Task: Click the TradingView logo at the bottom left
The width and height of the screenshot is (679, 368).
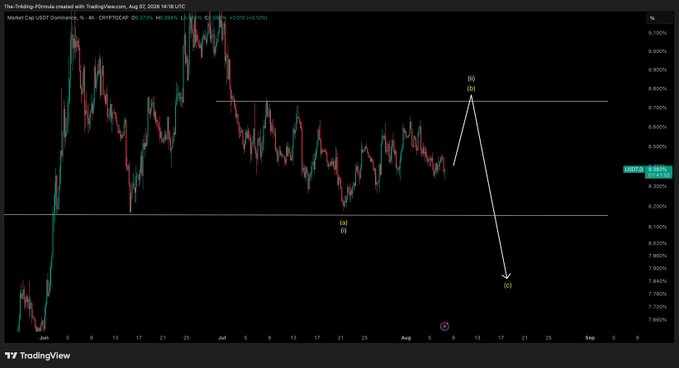Action: coord(37,355)
